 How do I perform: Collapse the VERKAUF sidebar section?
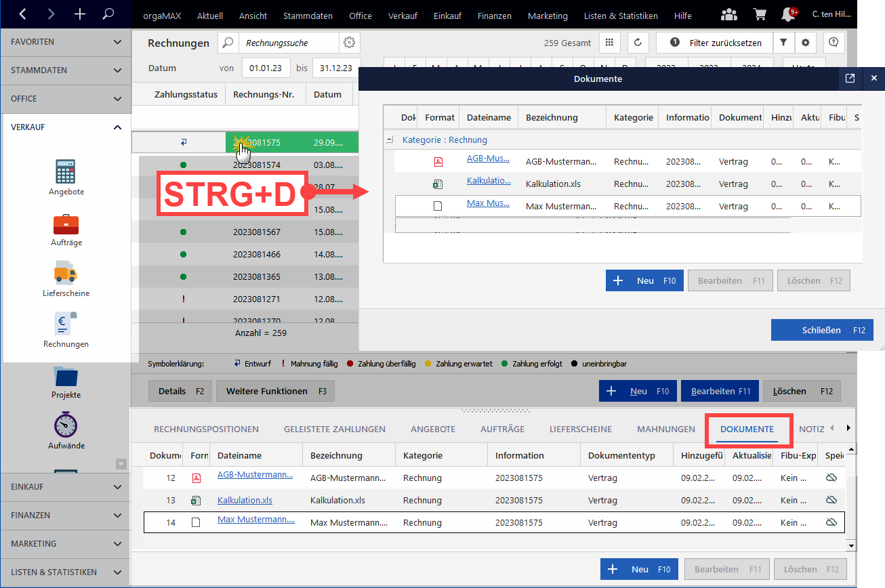65,127
